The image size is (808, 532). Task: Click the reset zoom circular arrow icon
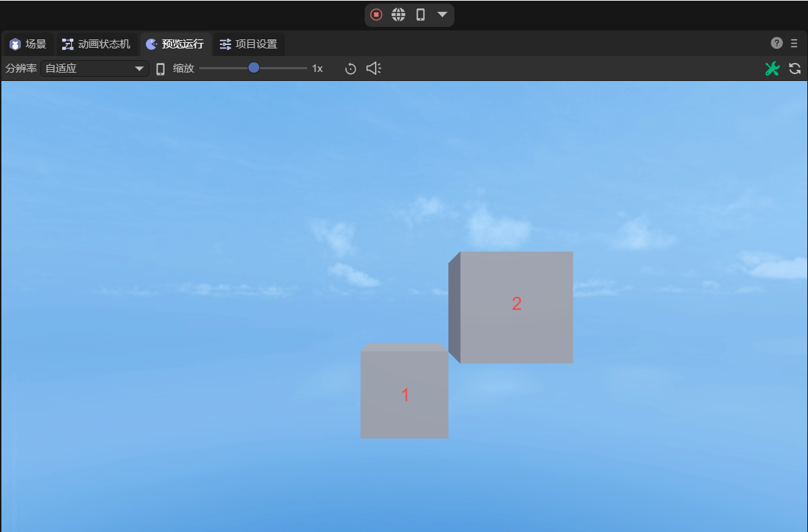click(351, 68)
